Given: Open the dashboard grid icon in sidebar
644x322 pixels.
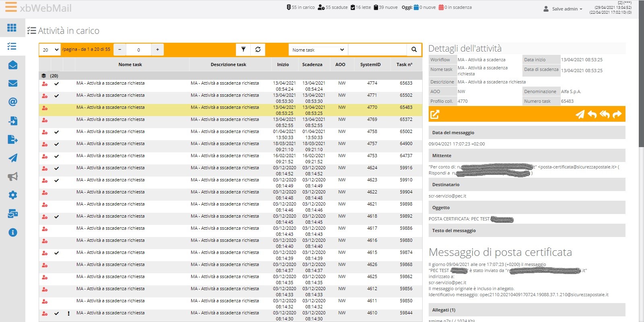Looking at the screenshot, I should pyautogui.click(x=12, y=27).
